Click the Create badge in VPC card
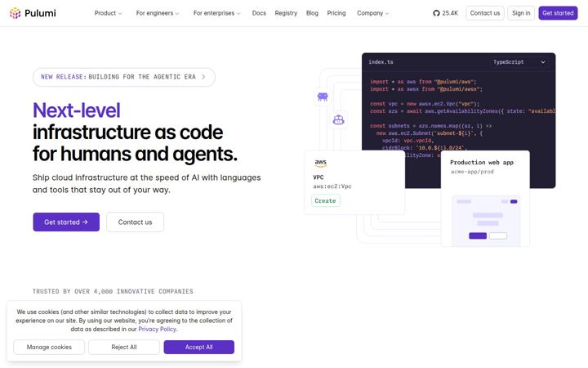The height and width of the screenshot is (368, 588). click(x=326, y=201)
